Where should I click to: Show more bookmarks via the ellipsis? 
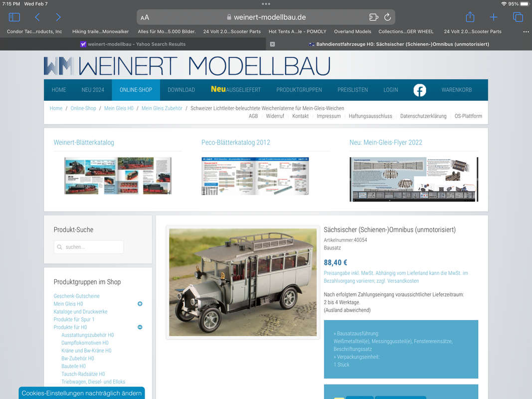pyautogui.click(x=526, y=31)
